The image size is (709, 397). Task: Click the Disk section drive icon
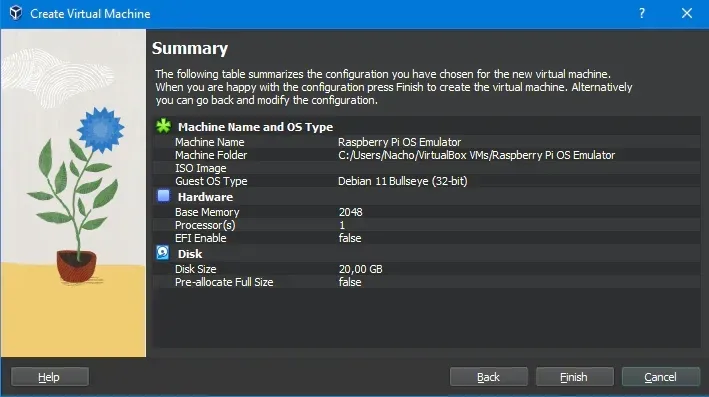point(163,252)
